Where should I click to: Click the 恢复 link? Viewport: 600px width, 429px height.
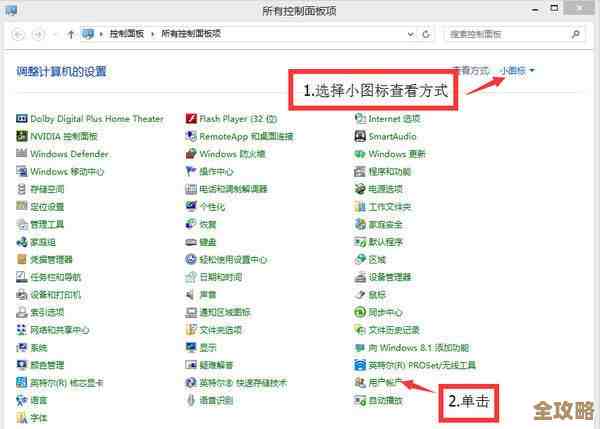(x=208, y=224)
